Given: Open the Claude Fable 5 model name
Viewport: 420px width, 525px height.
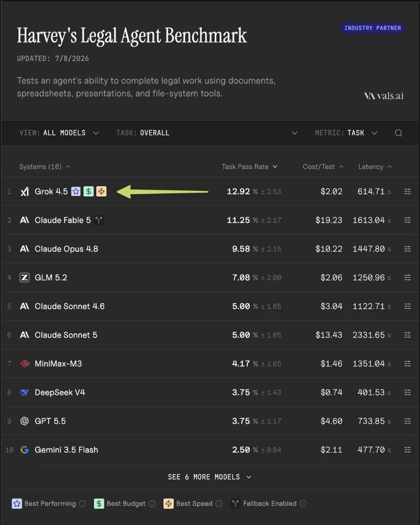Looking at the screenshot, I should click(63, 220).
